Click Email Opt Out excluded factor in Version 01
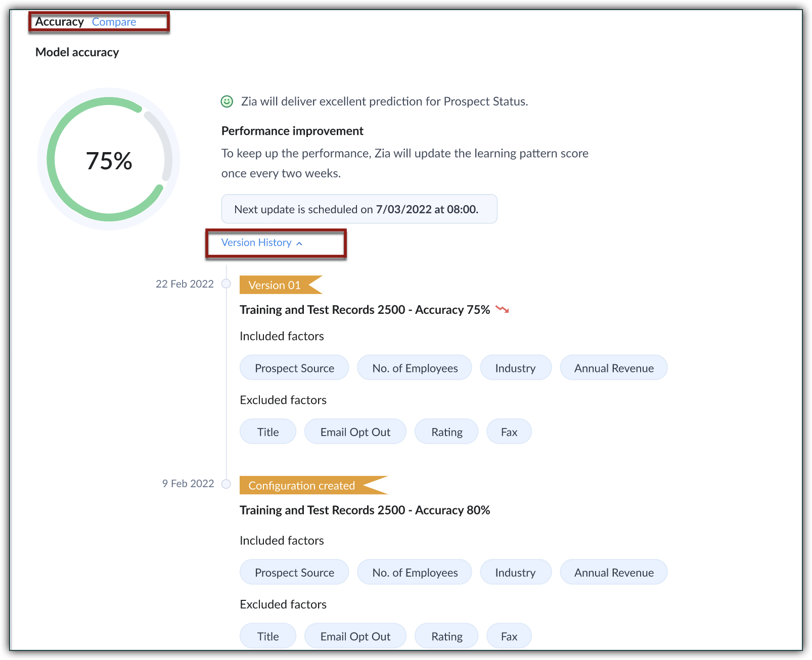Viewport: 812px width, 660px height. tap(355, 432)
